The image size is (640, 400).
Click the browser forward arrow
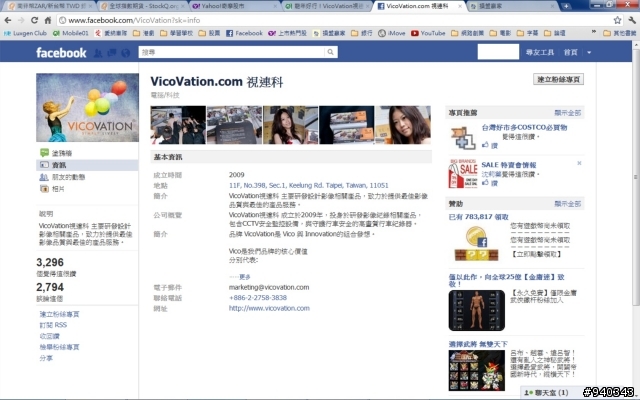coord(21,20)
